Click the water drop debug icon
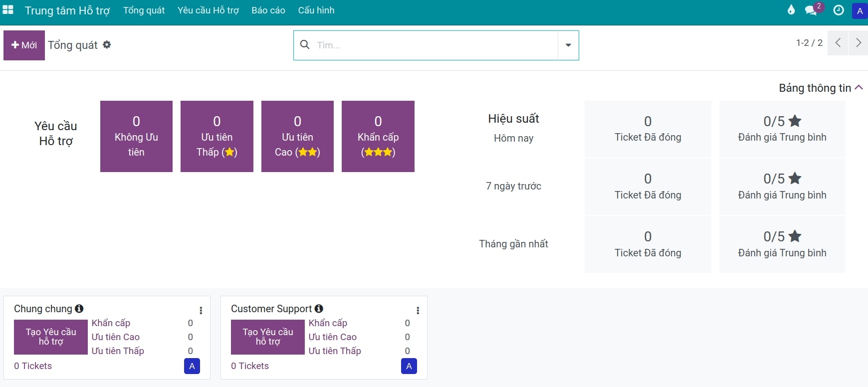868x387 pixels. pos(791,10)
